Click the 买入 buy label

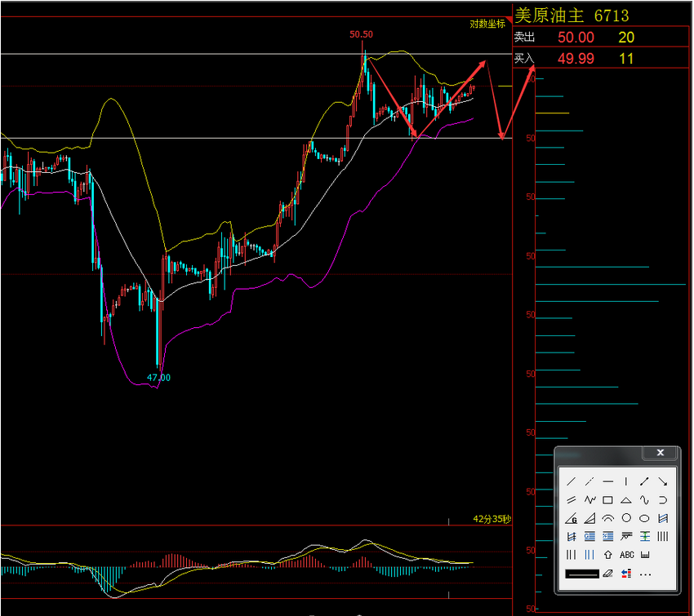tap(524, 58)
